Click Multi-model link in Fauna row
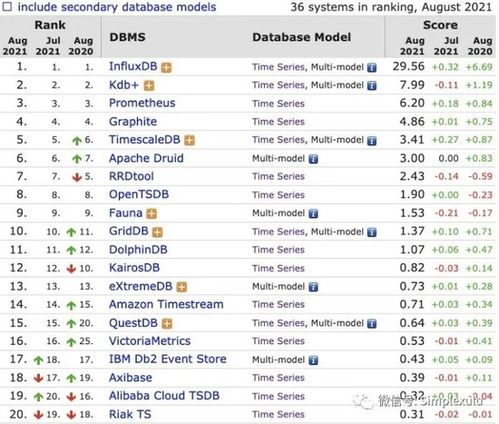The width and height of the screenshot is (499, 424). [x=278, y=213]
